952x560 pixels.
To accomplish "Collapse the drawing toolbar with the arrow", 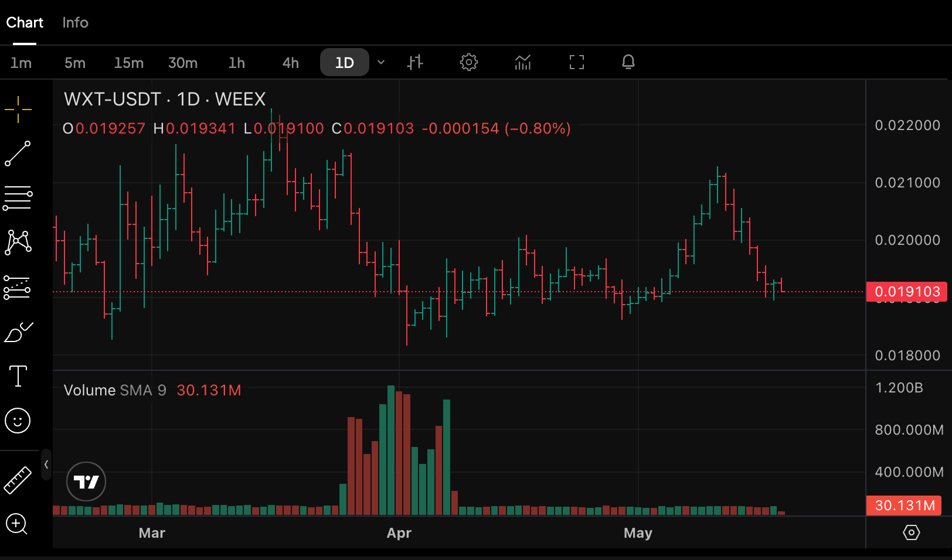I will 46,465.
